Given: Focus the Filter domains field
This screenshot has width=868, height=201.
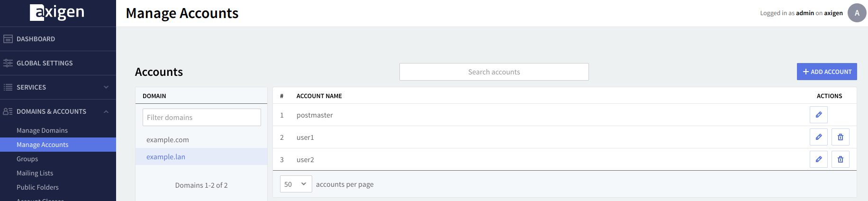Looking at the screenshot, I should point(201,118).
